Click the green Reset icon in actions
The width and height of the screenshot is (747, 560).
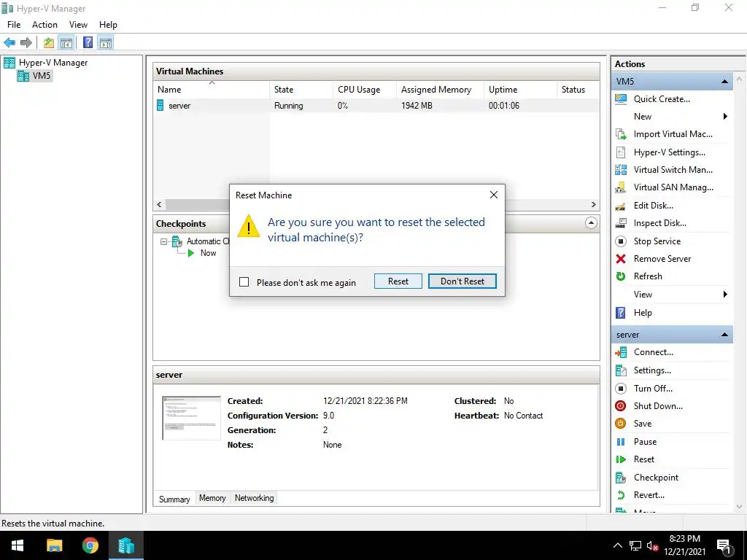(621, 459)
